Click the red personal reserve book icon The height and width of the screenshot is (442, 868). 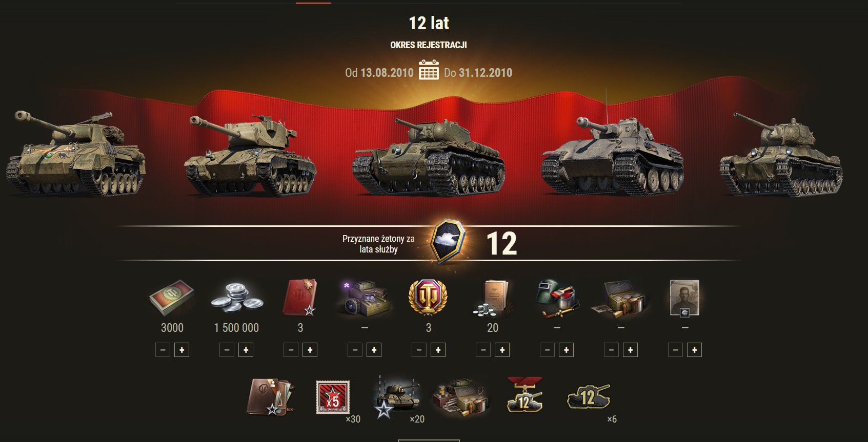point(299,298)
